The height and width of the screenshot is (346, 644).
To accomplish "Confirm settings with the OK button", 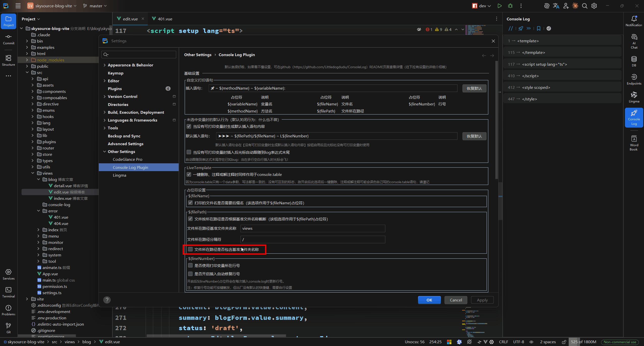I will (x=429, y=300).
